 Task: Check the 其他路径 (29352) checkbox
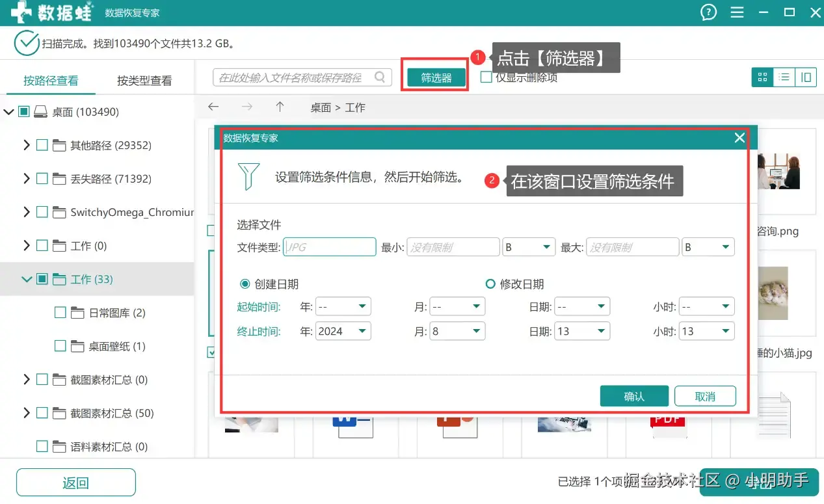click(x=42, y=145)
